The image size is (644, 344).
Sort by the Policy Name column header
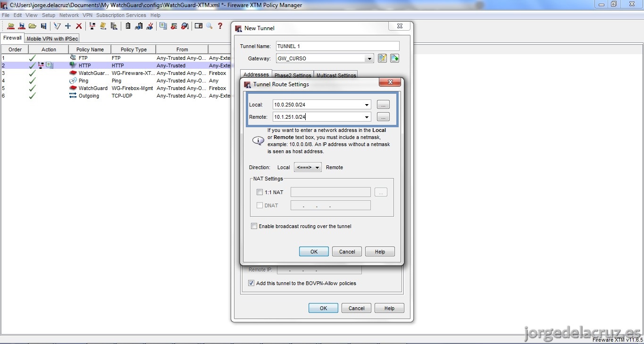[90, 49]
